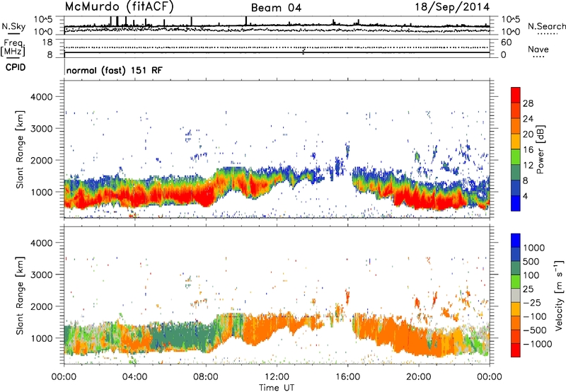This screenshot has width=566, height=392.
Task: Click '1000' on velocity panel range axis
Action: click(x=42, y=338)
